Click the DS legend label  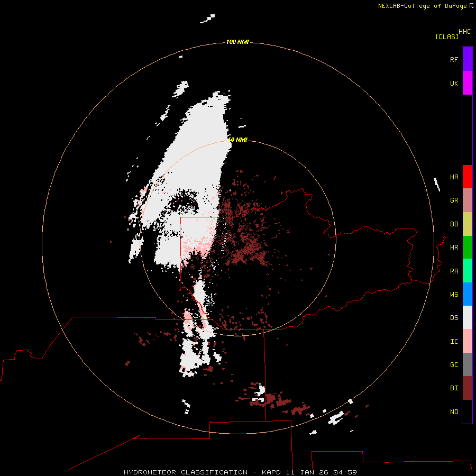pos(454,318)
